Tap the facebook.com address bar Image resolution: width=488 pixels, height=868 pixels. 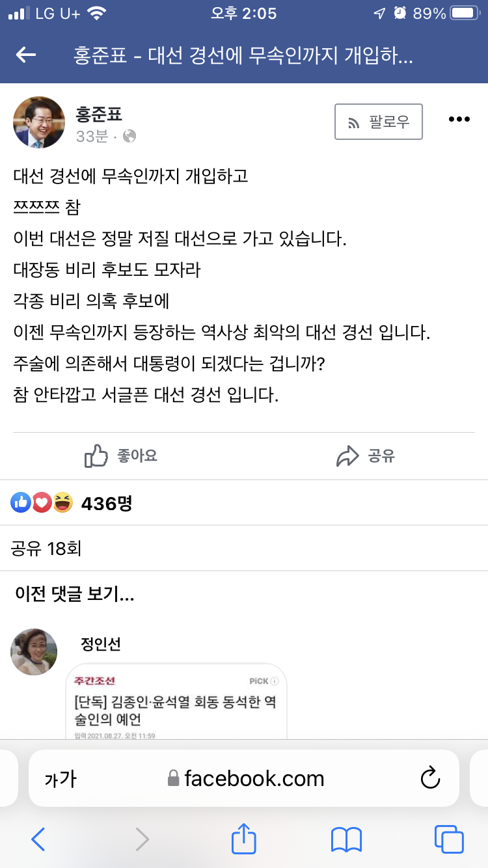(246, 778)
